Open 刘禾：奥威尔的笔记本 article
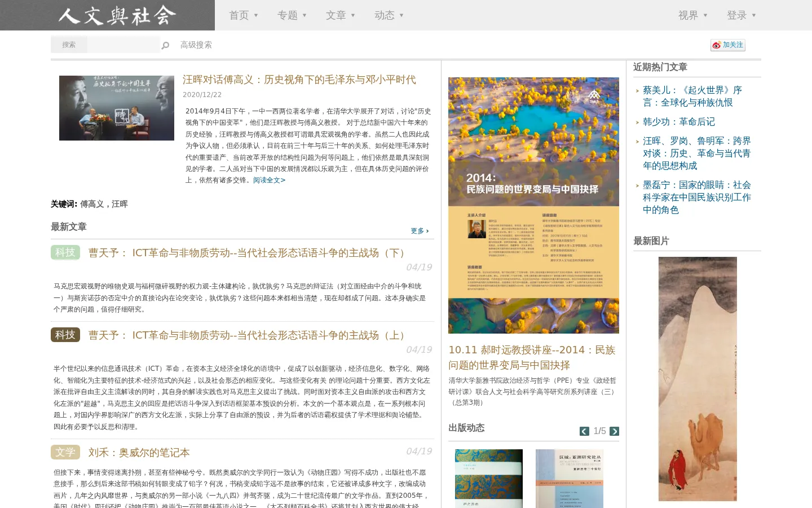Image resolution: width=812 pixels, height=508 pixels. click(x=139, y=453)
